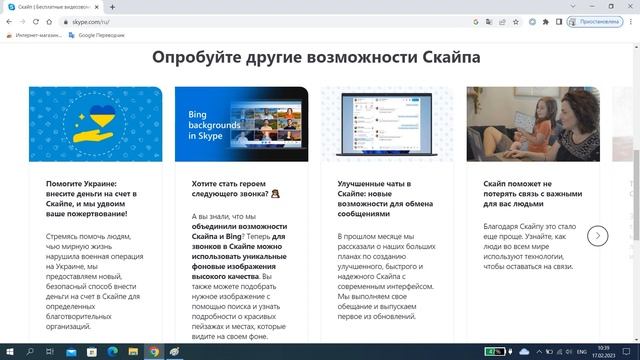Open the Интернет-магазин bookmark
The image size is (640, 360).
point(34,36)
